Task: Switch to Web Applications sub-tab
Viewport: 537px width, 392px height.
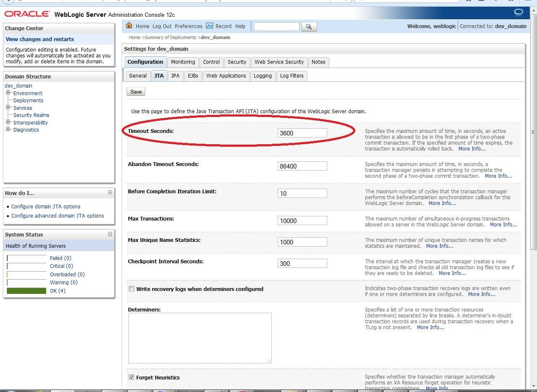Action: pos(226,76)
